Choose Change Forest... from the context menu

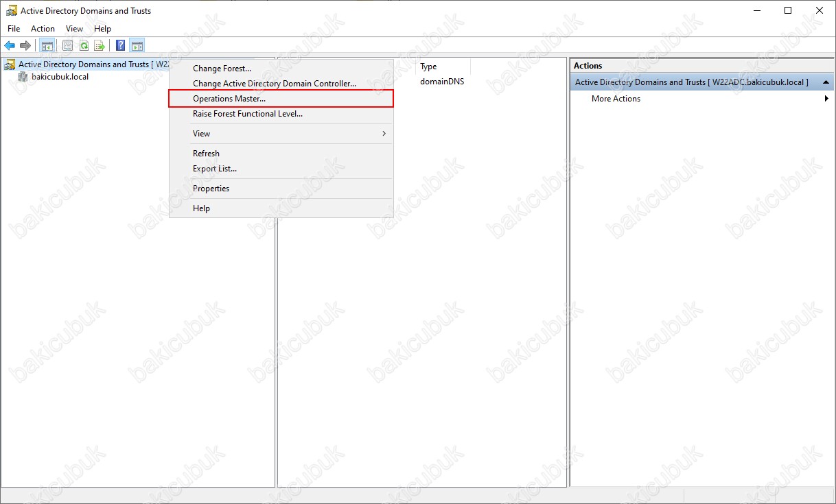[281, 69]
